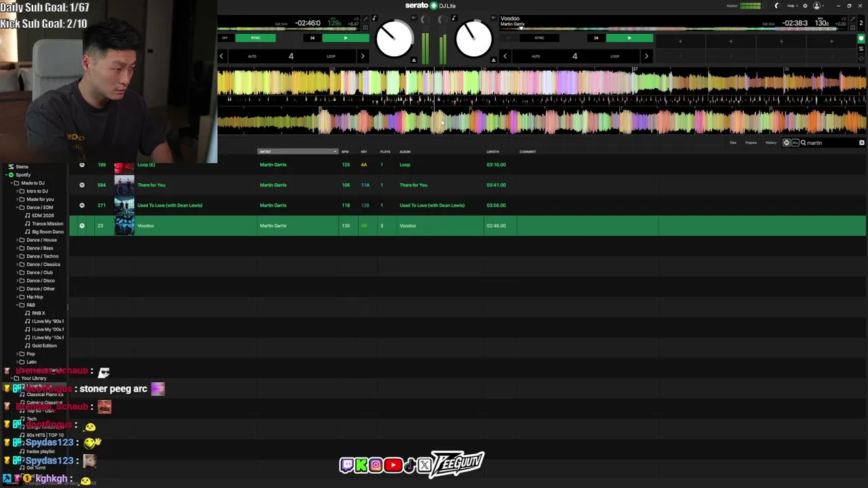The image size is (868, 488).
Task: Eject the track from left deck
Action: 414,60
